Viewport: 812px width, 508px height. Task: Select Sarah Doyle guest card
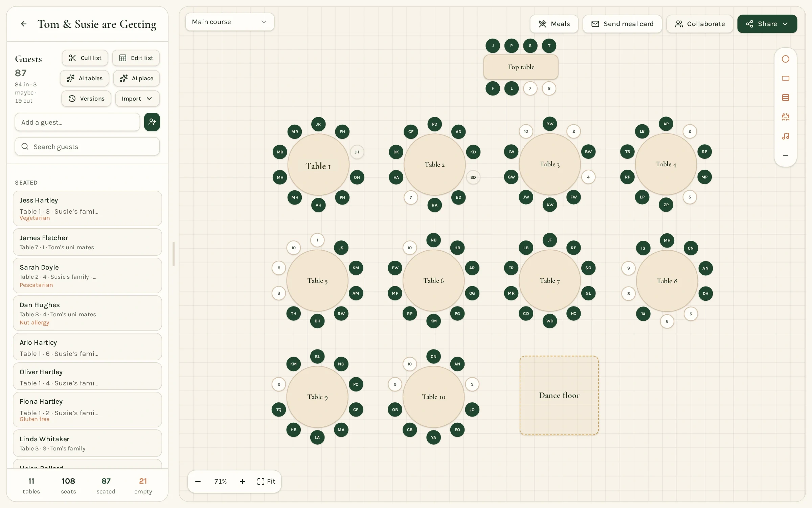pyautogui.click(x=87, y=275)
